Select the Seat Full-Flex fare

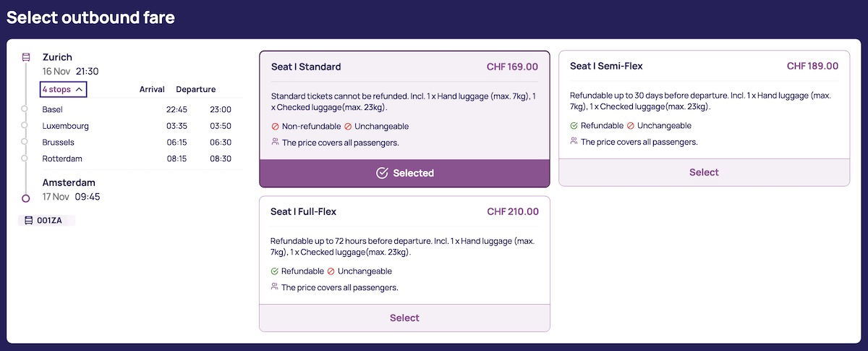coord(404,318)
